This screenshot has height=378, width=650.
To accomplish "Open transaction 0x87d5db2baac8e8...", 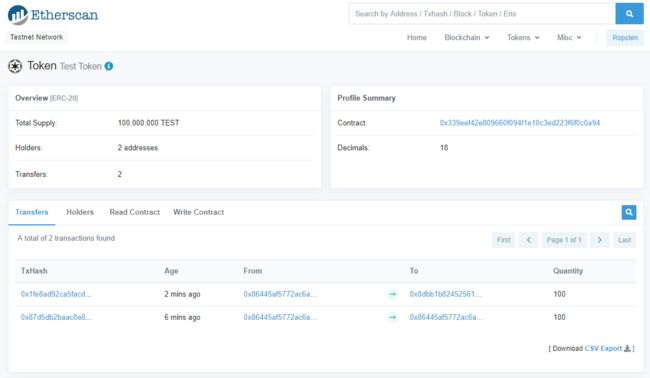I will click(x=56, y=317).
